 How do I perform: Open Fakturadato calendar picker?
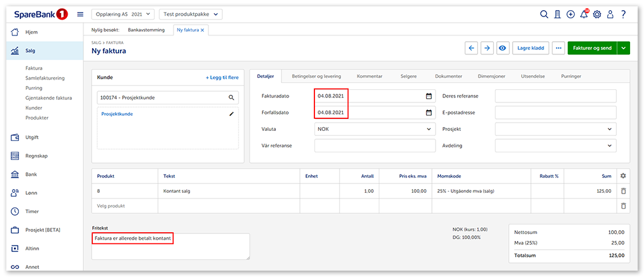pos(429,96)
